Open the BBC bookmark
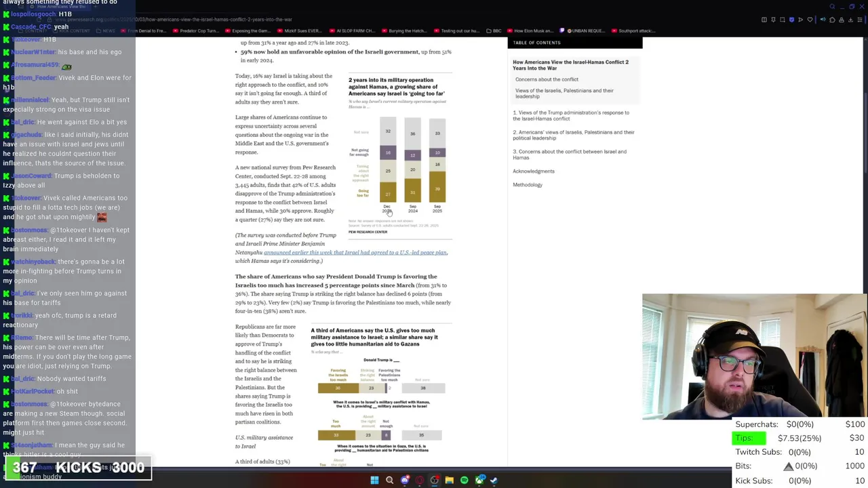 (494, 30)
